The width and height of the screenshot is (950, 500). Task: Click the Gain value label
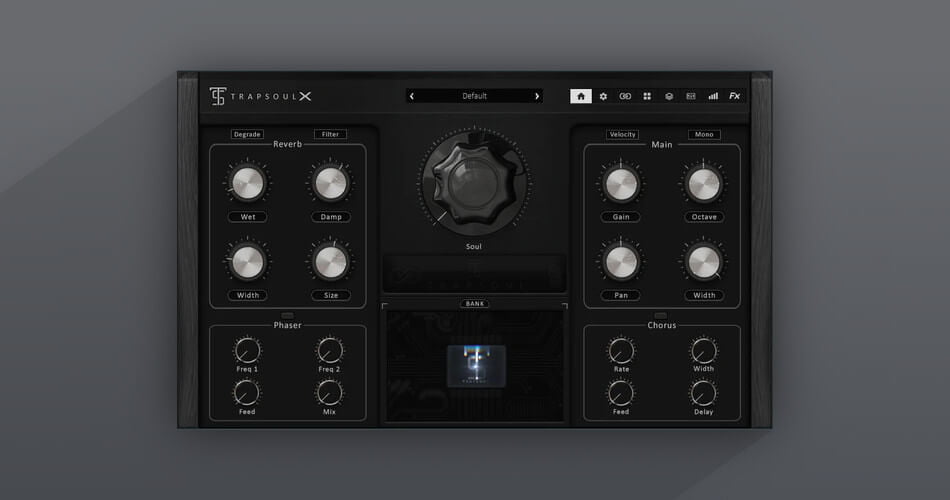(621, 216)
